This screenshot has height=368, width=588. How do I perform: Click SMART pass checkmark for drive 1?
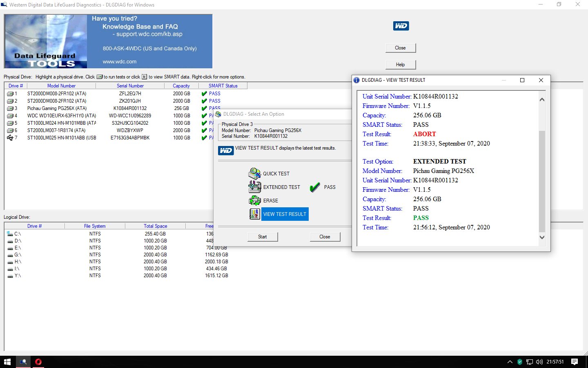click(x=204, y=94)
